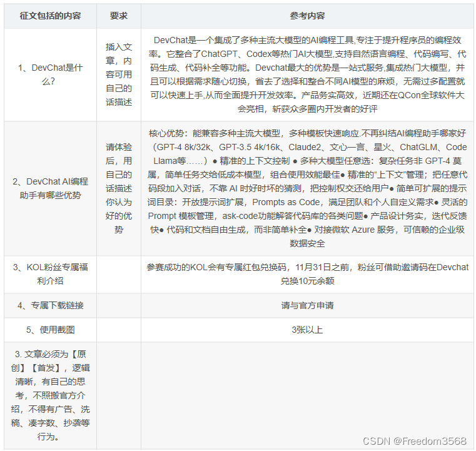This screenshot has height=451, width=476.
Task: Select the cell "4、专属下载链接"
Action: [51, 305]
